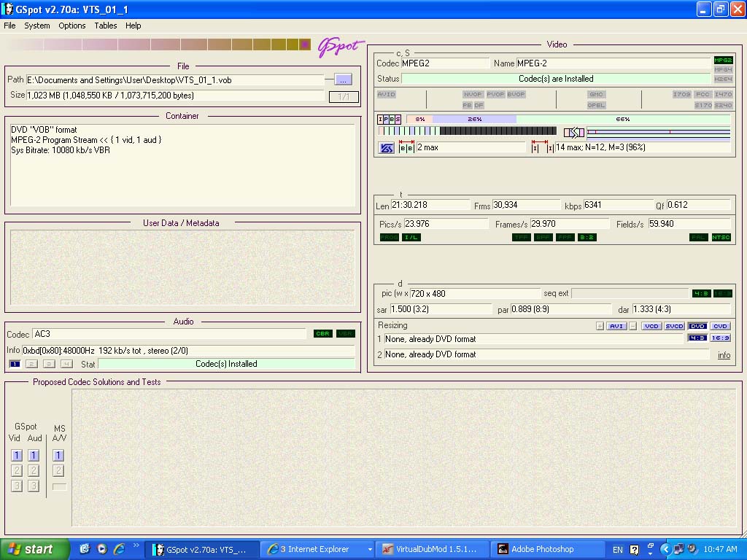
Task: Expand hidden system tray icons
Action: click(x=665, y=549)
